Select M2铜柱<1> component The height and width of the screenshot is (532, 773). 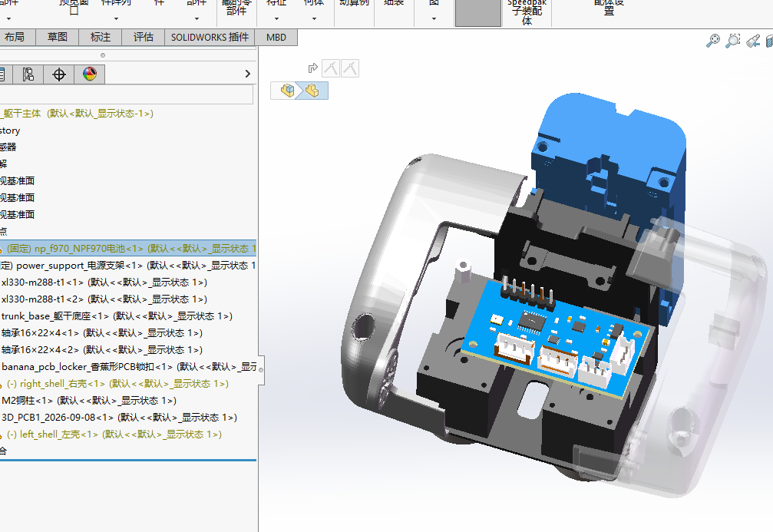89,401
